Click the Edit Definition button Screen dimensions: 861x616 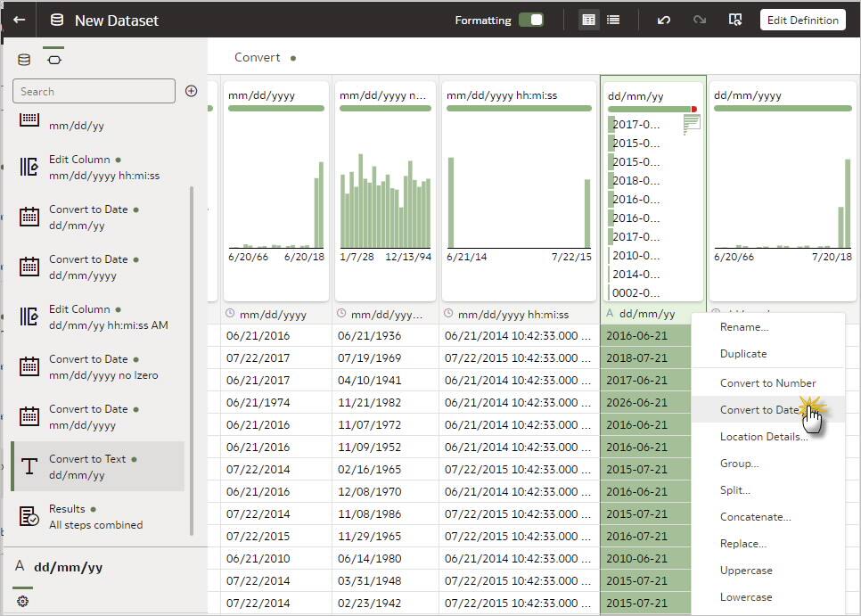(x=802, y=20)
